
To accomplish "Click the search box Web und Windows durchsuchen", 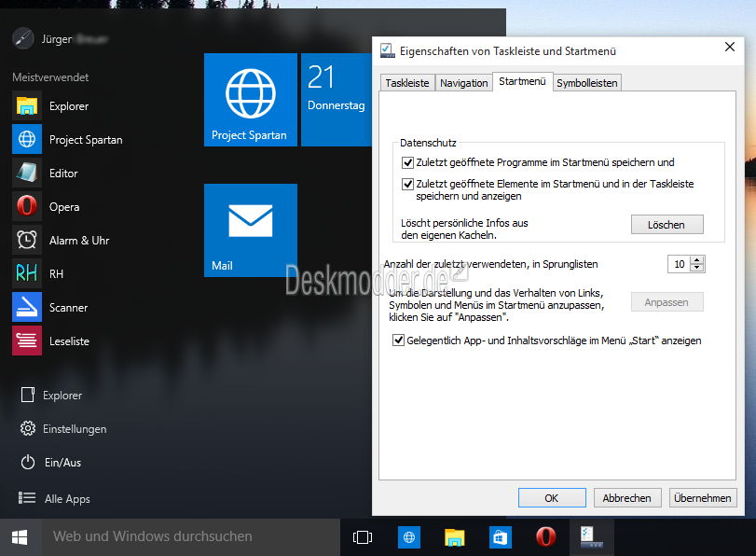I will click(x=190, y=537).
